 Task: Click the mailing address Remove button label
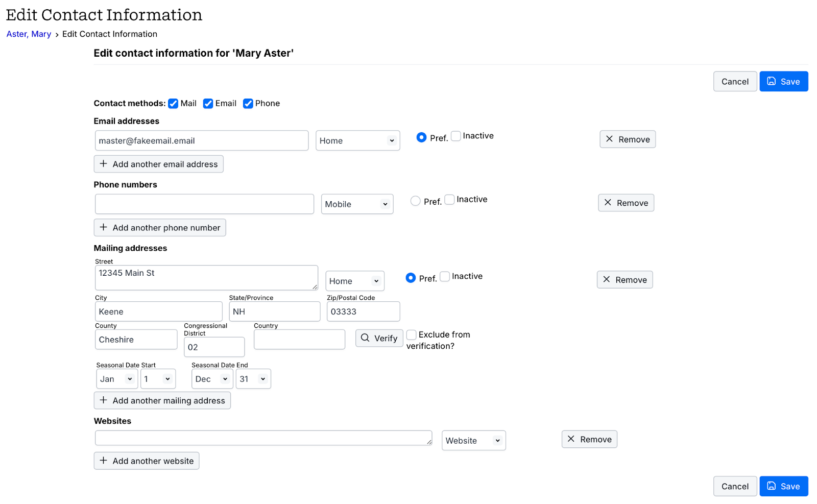tap(631, 280)
